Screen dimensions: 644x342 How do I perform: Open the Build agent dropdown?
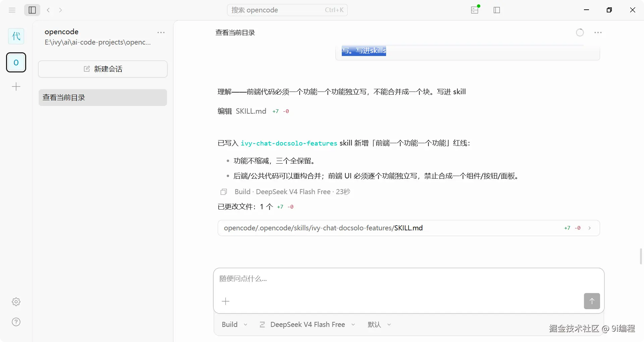234,325
